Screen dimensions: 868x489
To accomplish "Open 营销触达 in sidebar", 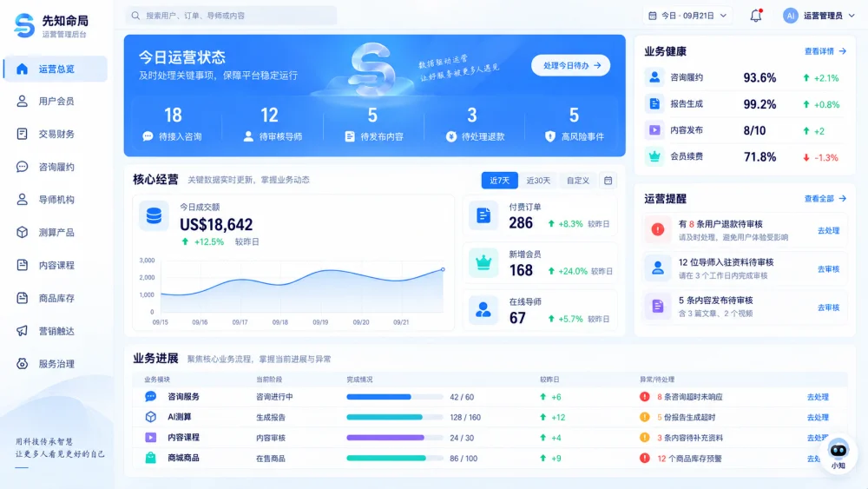I will tap(56, 331).
